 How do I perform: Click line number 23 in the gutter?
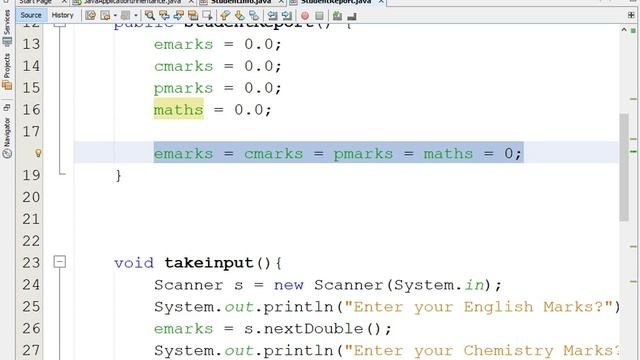coord(31,263)
